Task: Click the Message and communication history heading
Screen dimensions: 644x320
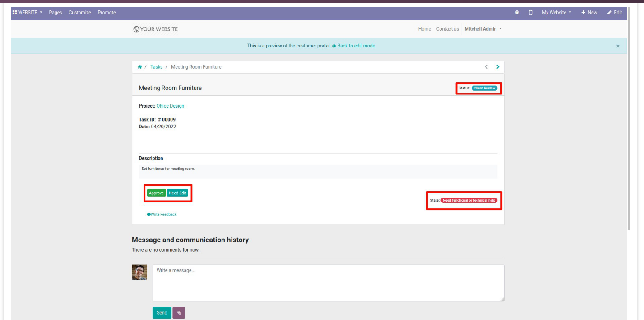Action: click(x=190, y=240)
